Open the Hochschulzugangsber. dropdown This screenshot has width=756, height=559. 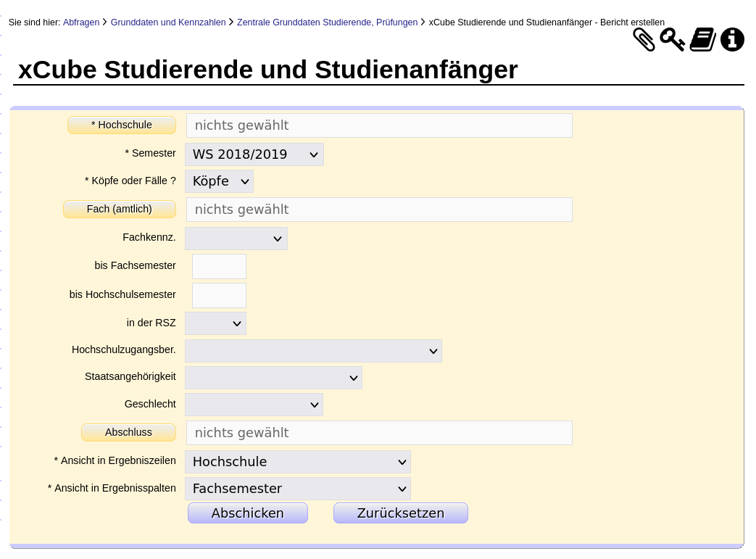point(313,351)
